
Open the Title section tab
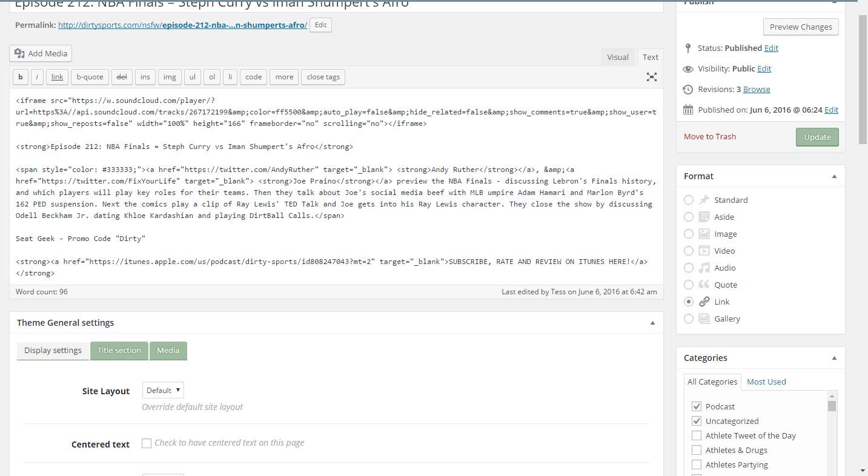119,351
